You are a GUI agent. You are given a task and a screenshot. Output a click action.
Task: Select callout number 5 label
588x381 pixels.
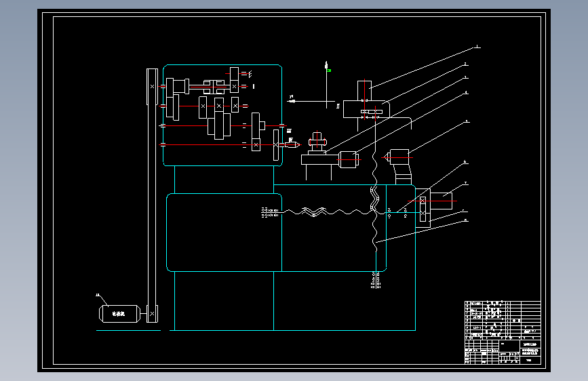467,121
